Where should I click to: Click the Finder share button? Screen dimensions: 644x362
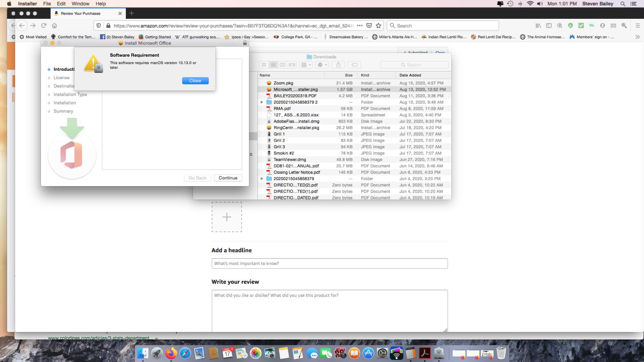click(338, 65)
